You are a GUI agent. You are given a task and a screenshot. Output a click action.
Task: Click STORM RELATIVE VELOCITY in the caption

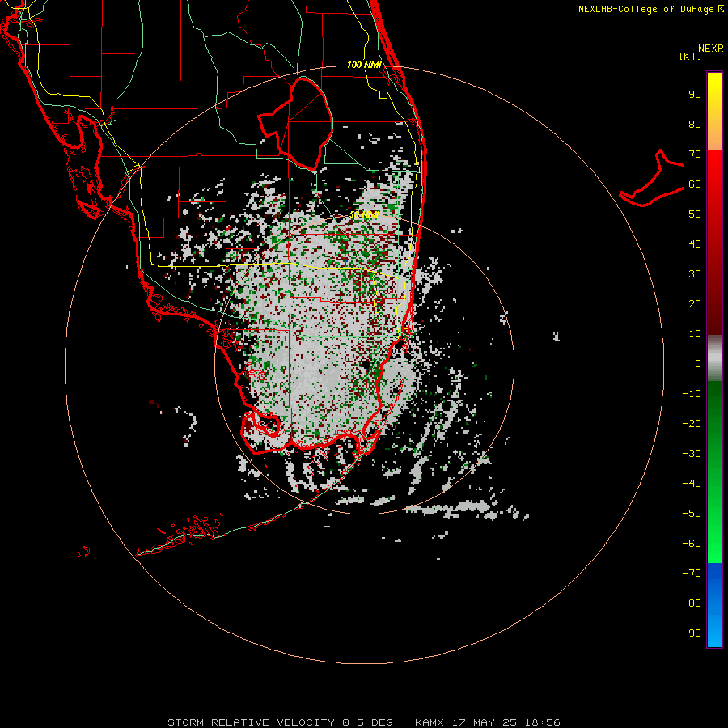click(x=251, y=722)
